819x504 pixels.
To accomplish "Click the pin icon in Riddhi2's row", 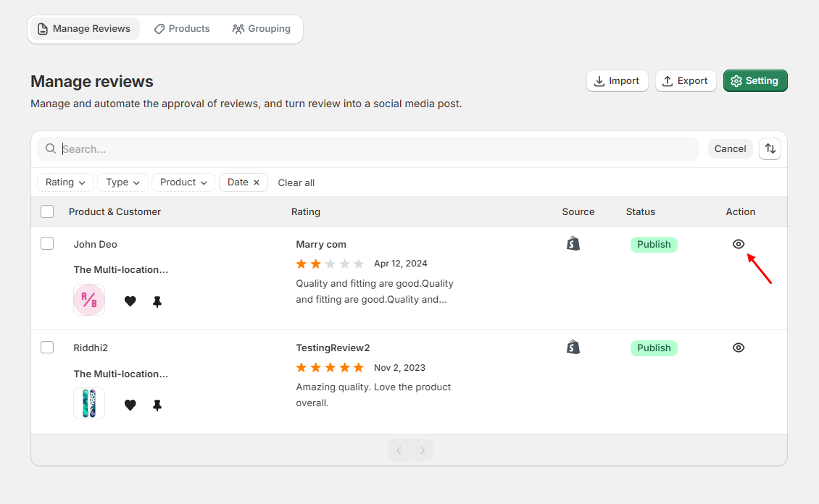I will click(157, 406).
